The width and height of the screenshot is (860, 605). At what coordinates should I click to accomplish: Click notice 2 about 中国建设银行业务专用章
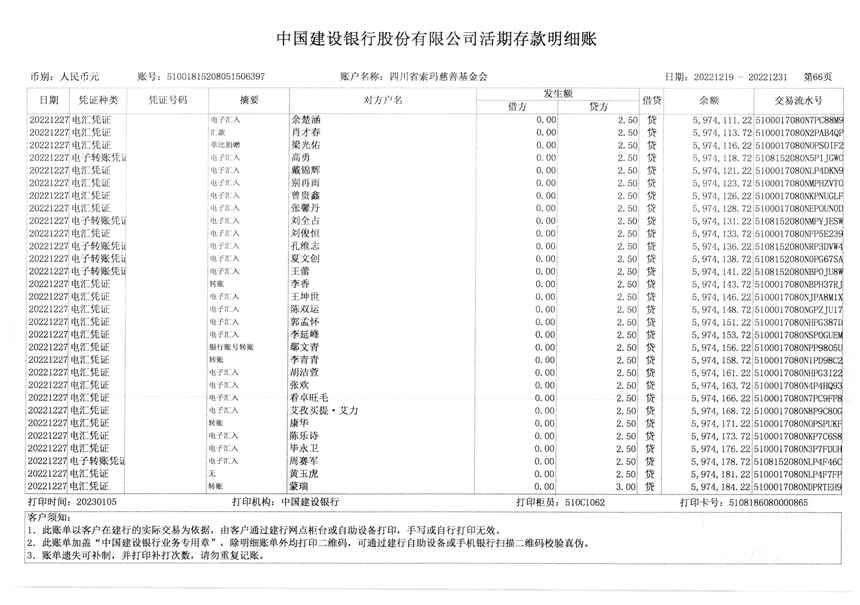(308, 543)
